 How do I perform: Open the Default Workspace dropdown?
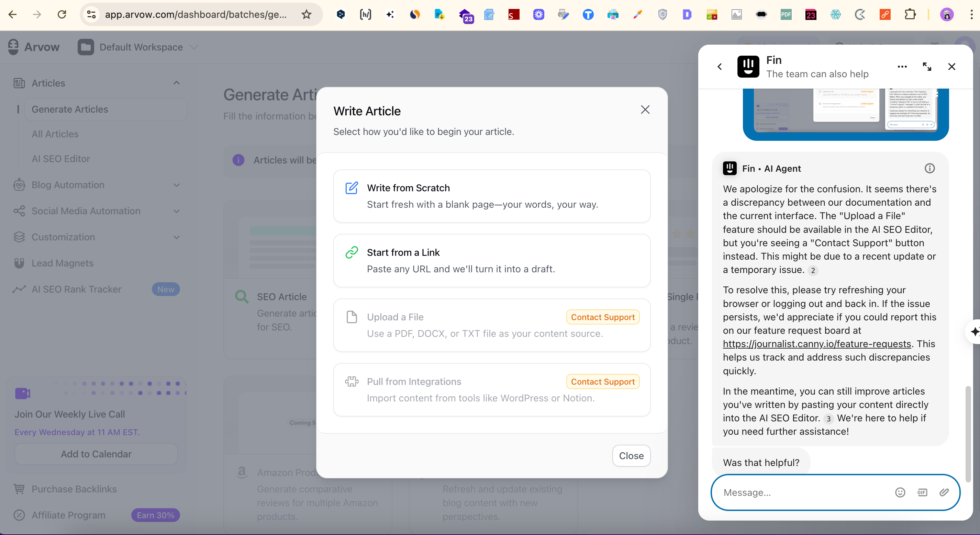[138, 47]
